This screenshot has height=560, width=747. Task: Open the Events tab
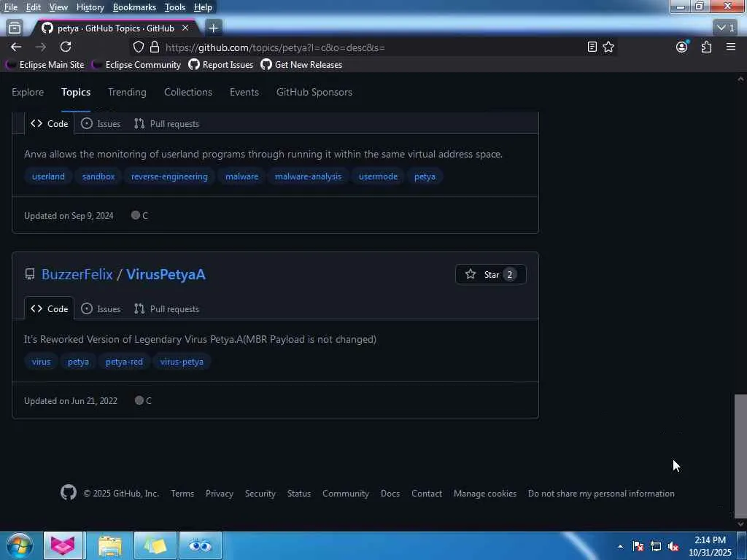pyautogui.click(x=244, y=92)
